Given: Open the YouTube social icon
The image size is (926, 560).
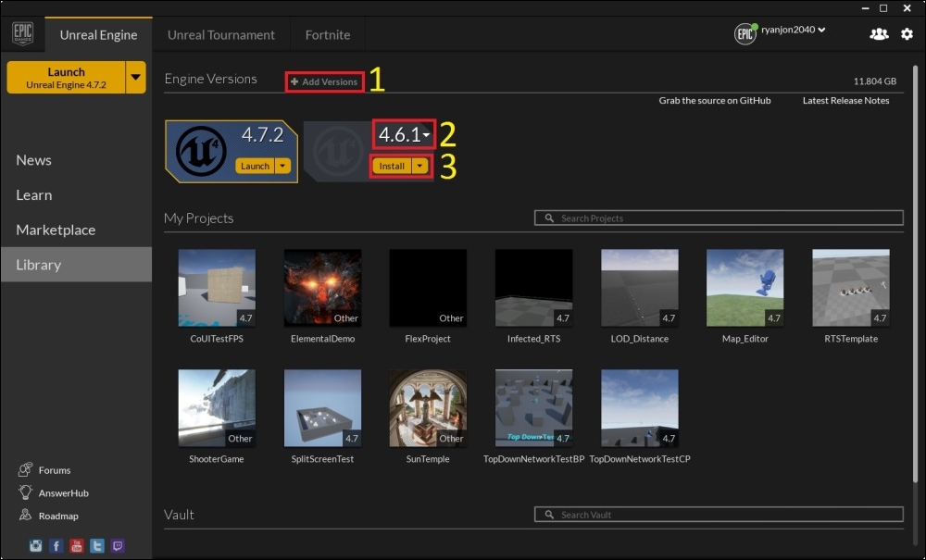Looking at the screenshot, I should pyautogui.click(x=77, y=545).
